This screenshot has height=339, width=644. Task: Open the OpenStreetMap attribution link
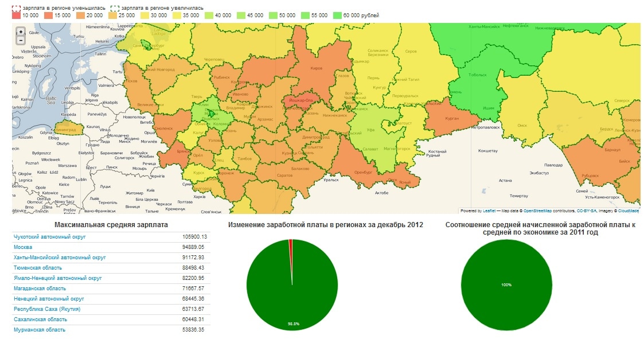point(538,211)
